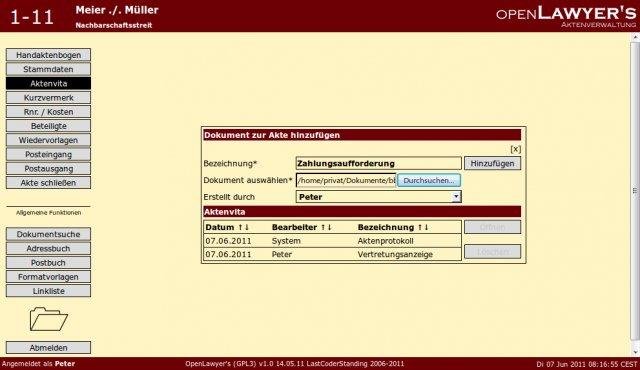Click the vertical scrollbar thumb
Image resolution: width=640 pixels, height=370 pixels.
coord(635,191)
